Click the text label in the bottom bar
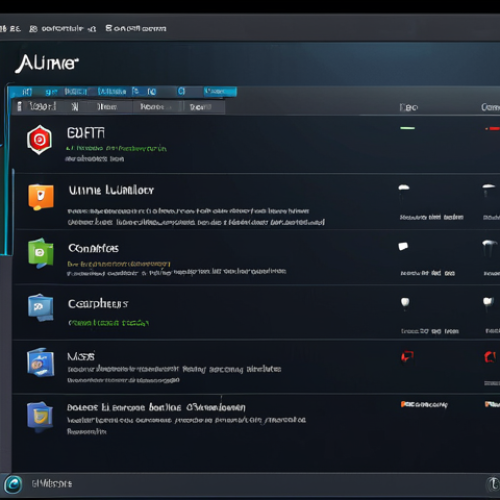 click(52, 484)
